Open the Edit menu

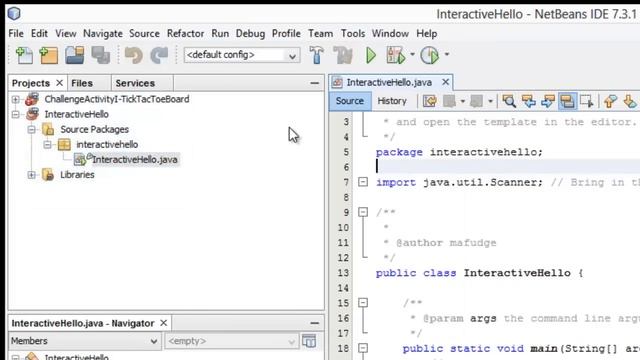point(39,33)
